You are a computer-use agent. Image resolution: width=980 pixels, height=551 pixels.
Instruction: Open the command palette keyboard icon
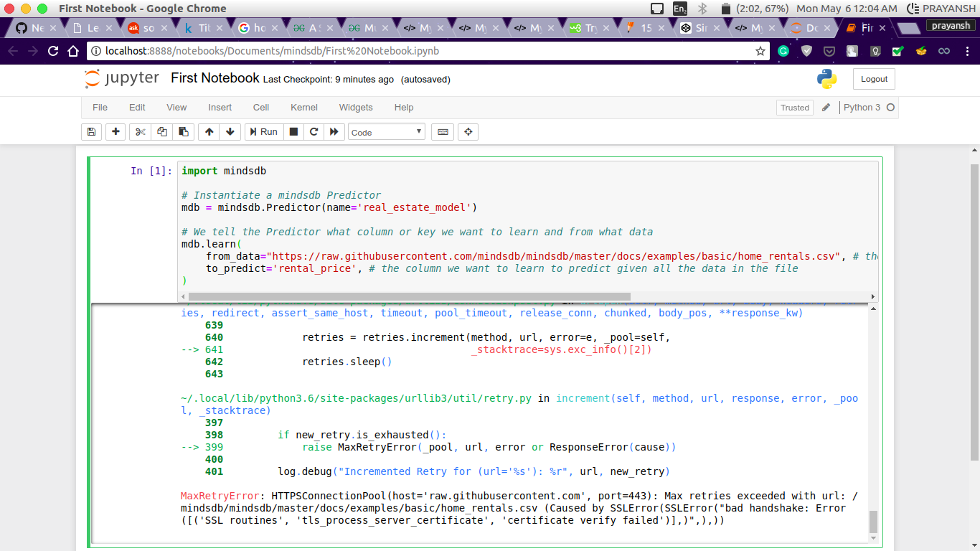[443, 132]
